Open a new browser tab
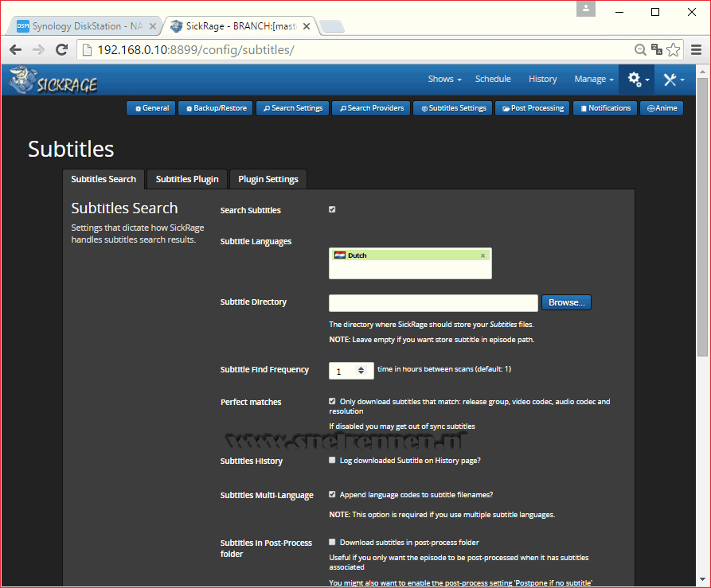The image size is (711, 588). click(331, 26)
